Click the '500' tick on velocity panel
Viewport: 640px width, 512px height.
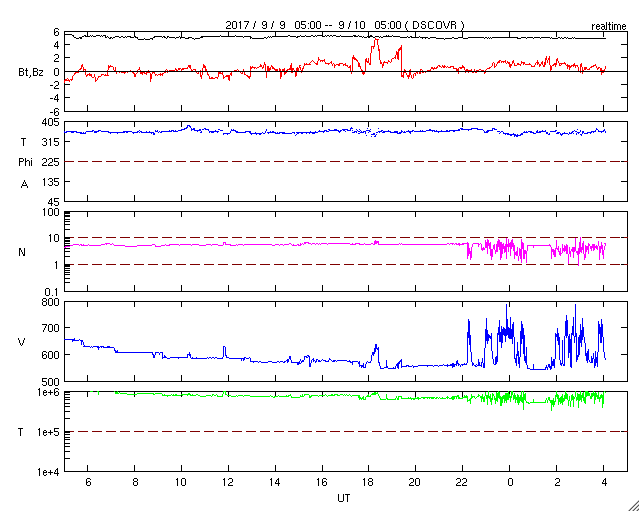pyautogui.click(x=51, y=383)
